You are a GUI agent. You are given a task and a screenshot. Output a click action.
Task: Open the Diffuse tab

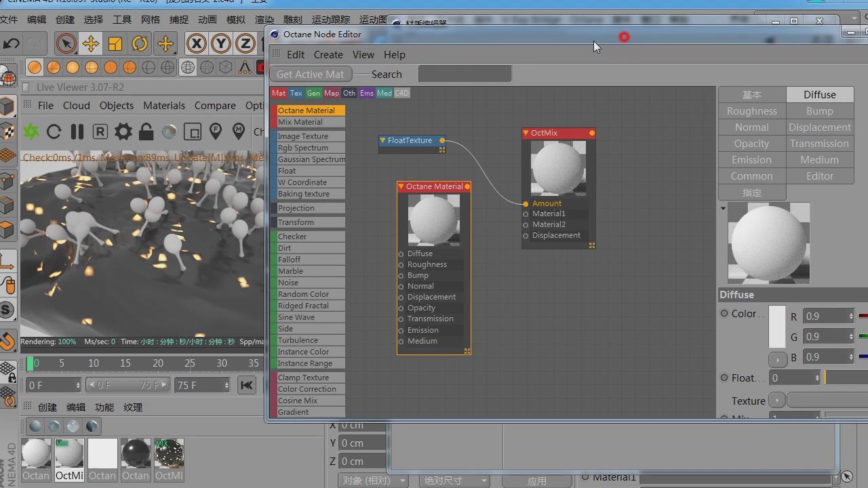(820, 95)
